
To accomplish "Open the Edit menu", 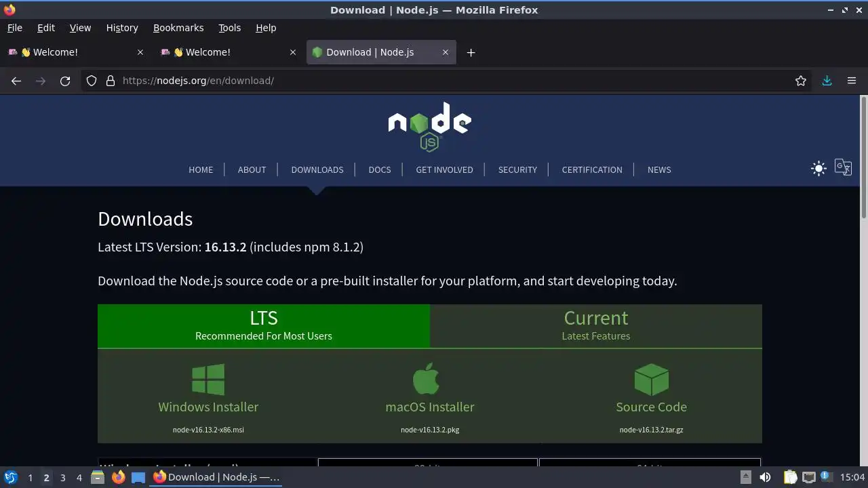I will pyautogui.click(x=46, y=28).
